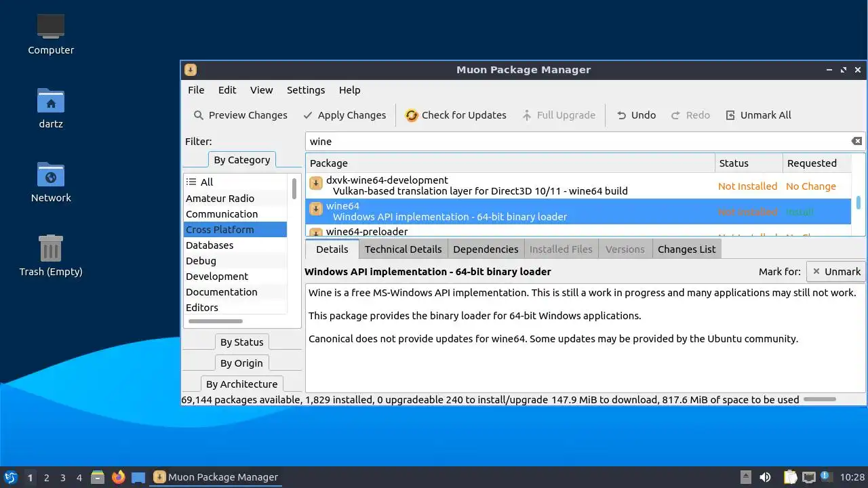This screenshot has width=868, height=488.
Task: Select the Editors category
Action: click(x=235, y=308)
